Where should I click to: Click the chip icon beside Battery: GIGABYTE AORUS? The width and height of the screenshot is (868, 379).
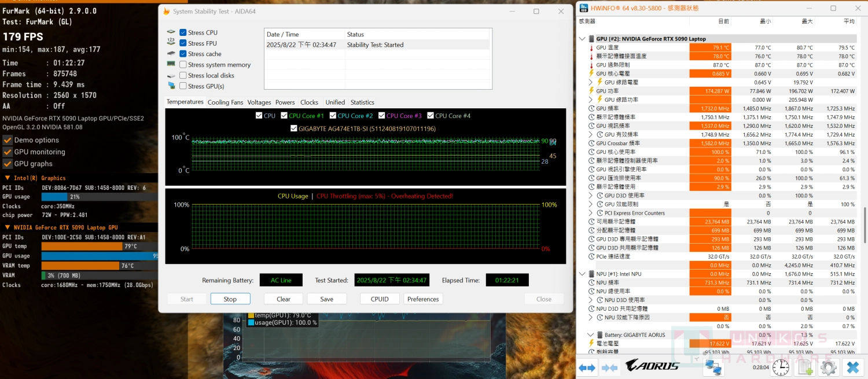[599, 334]
